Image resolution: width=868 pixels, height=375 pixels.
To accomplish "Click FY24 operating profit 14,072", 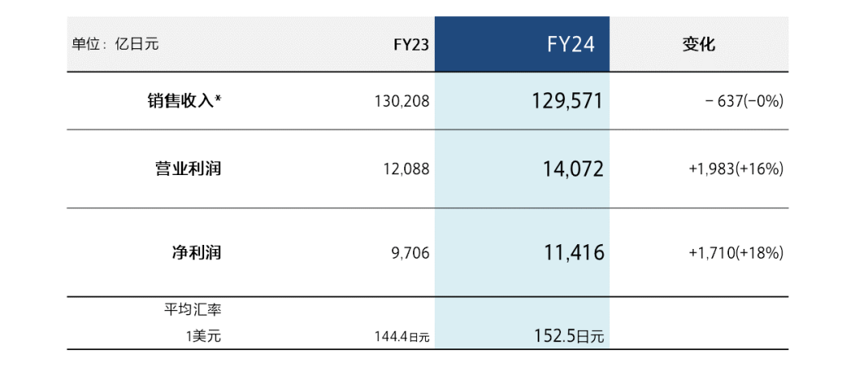I will [x=573, y=169].
